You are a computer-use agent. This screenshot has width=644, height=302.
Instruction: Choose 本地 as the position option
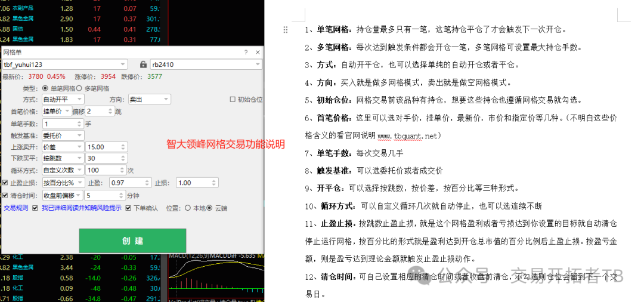(188, 208)
